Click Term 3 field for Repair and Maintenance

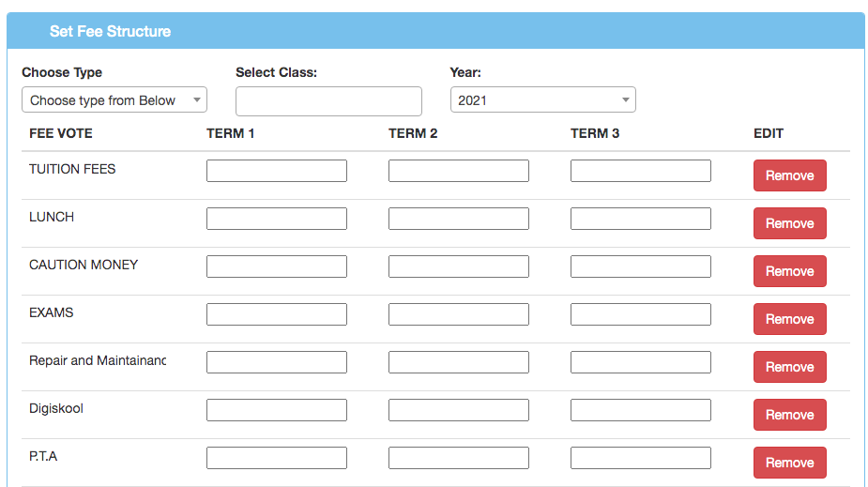click(640, 362)
